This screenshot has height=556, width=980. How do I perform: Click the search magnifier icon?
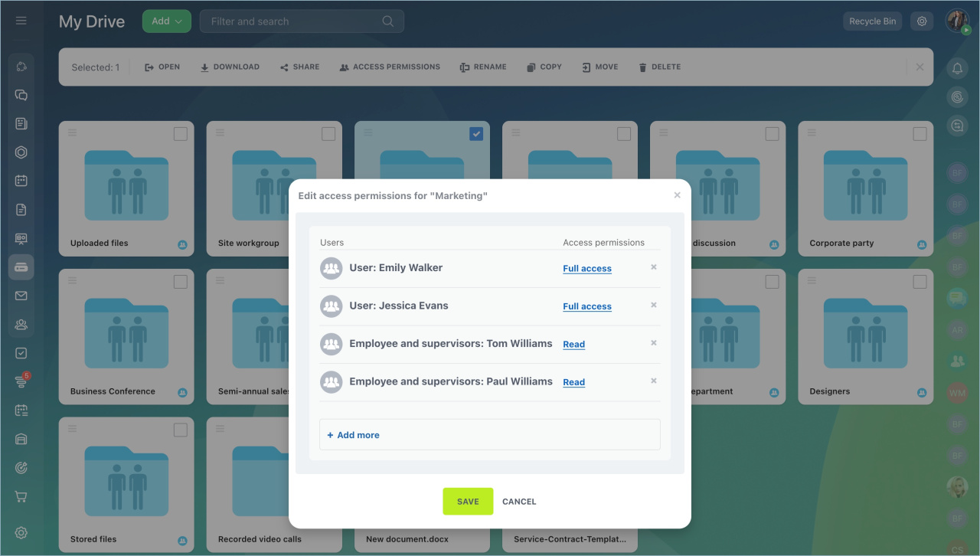tap(388, 21)
